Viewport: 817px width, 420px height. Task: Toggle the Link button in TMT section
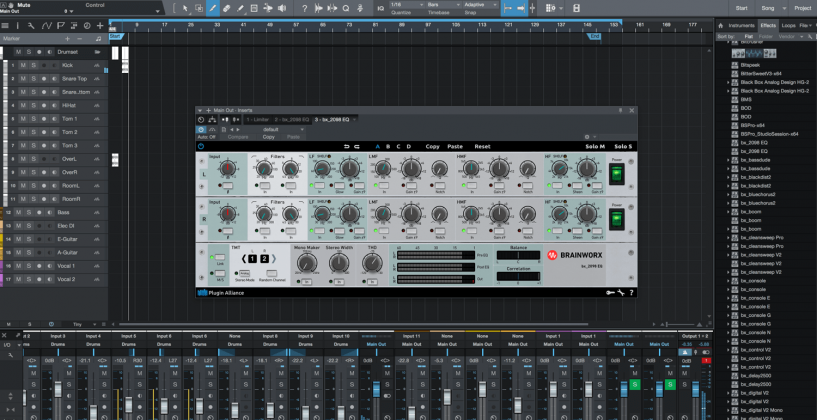click(220, 257)
